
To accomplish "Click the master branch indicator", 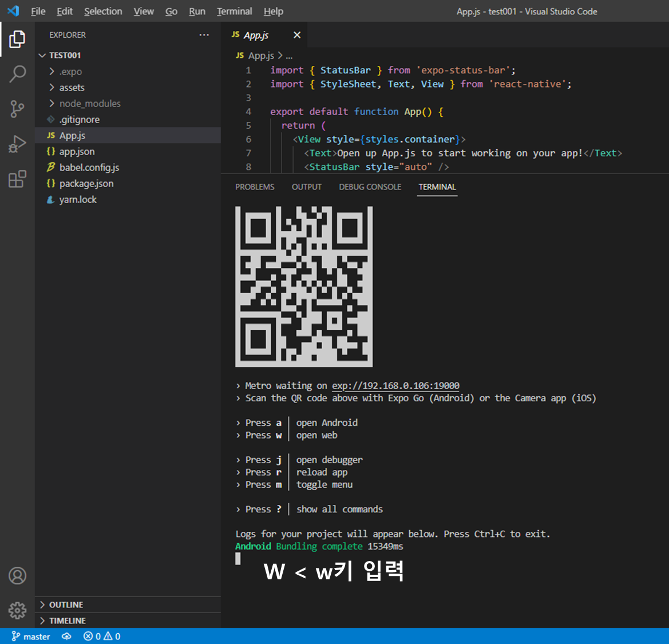I will point(31,637).
